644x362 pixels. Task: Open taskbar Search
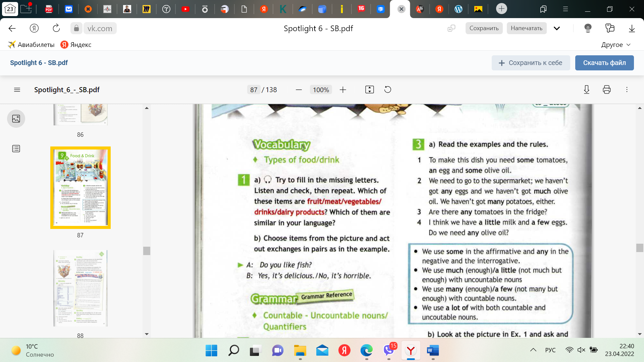[x=233, y=351]
